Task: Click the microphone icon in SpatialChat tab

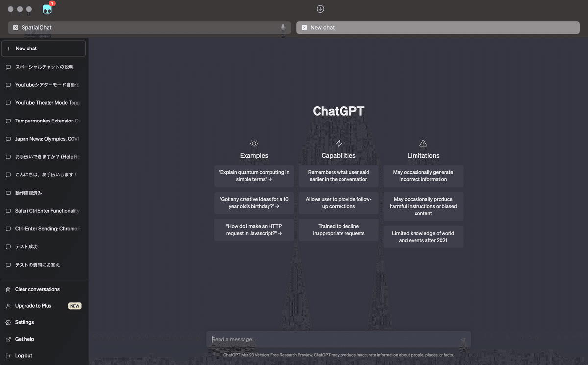Action: (x=283, y=28)
